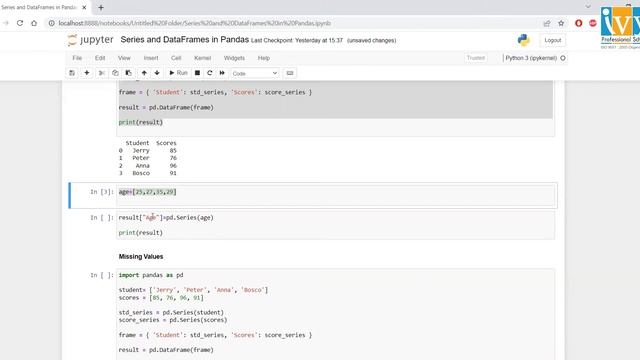The image size is (640, 360).
Task: Click the Python 3 (ipykernel) kernel name
Action: (x=531, y=58)
